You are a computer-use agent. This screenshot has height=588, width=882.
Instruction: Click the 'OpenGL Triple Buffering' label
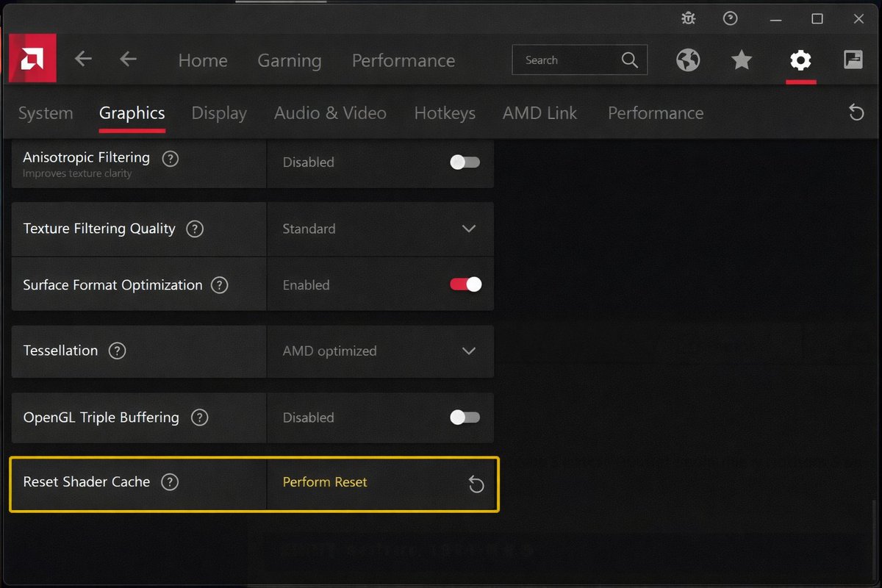click(x=101, y=417)
